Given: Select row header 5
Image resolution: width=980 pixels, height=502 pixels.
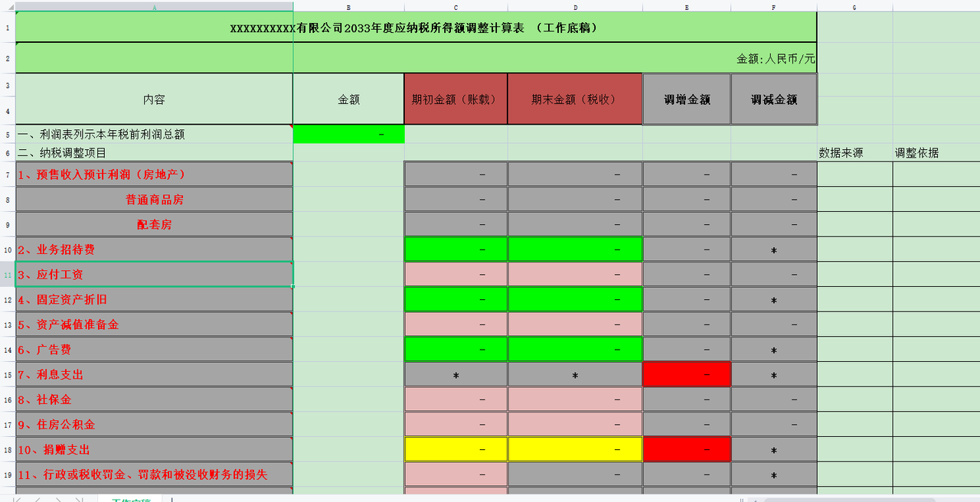Looking at the screenshot, I should pyautogui.click(x=7, y=134).
